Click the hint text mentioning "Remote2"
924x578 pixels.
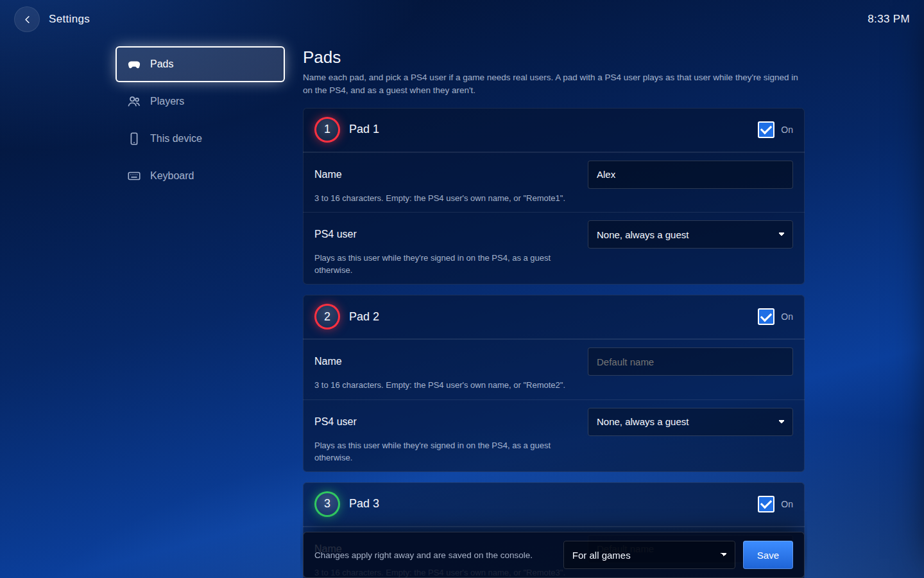[440, 385]
